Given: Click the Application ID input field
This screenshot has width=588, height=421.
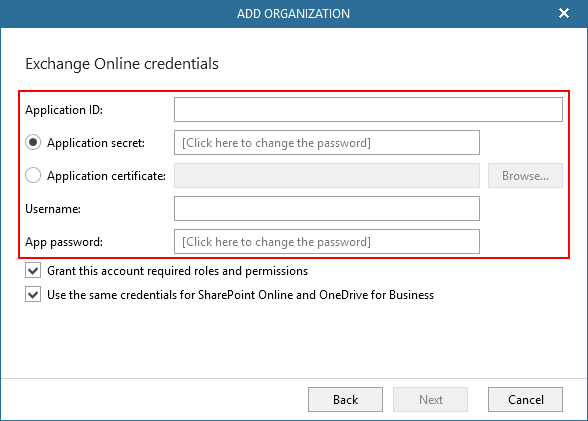Looking at the screenshot, I should tap(368, 109).
